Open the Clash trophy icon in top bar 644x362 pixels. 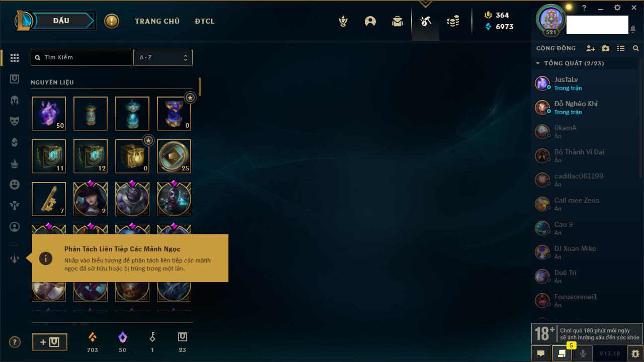pyautogui.click(x=343, y=21)
